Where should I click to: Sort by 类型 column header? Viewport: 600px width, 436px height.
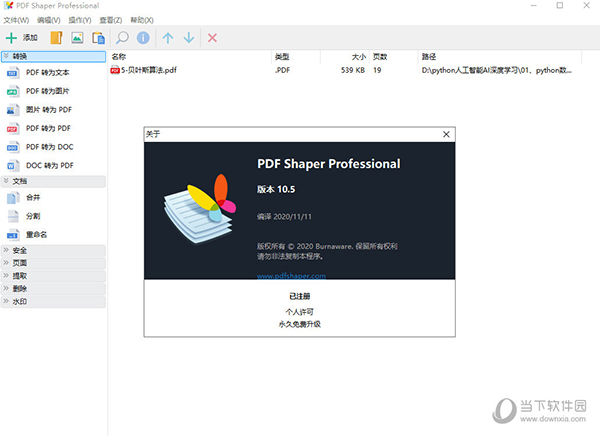(296, 57)
